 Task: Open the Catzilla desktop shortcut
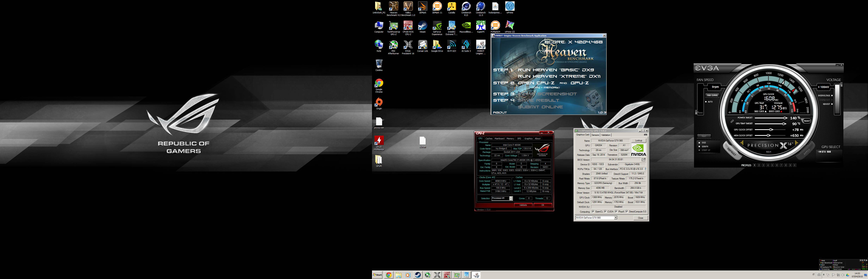[451, 8]
